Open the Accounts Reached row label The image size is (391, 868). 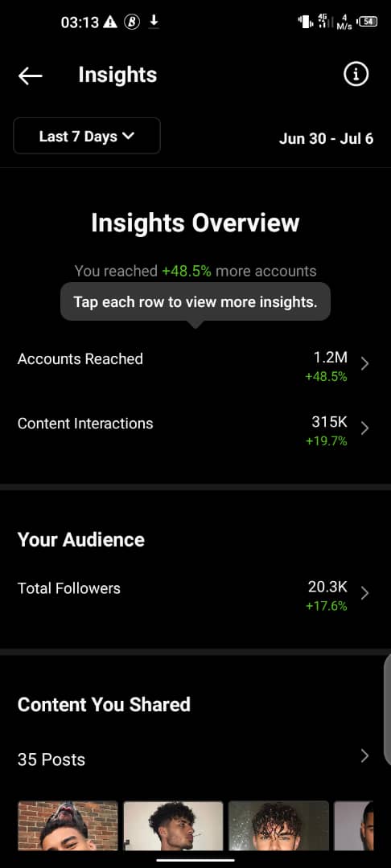click(80, 358)
